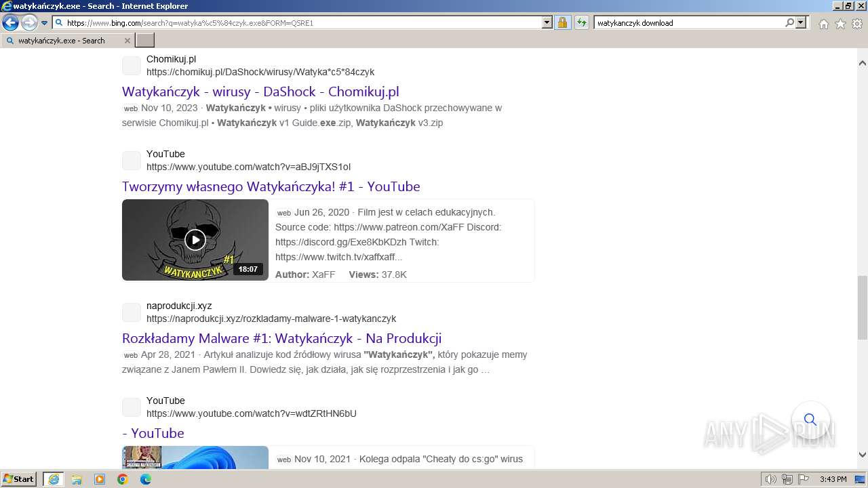This screenshot has width=868, height=488.
Task: Refresh the page with the refresh icon
Action: tap(581, 22)
